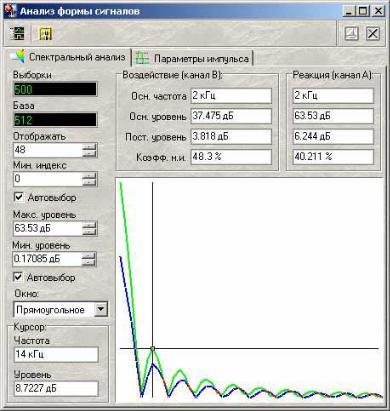Click the Выборки field showing 500
This screenshot has height=411, width=390.
[x=55, y=89]
